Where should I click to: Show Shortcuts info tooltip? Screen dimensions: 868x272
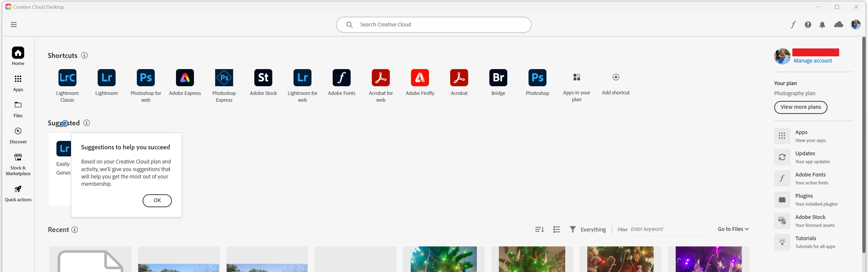coord(85,55)
